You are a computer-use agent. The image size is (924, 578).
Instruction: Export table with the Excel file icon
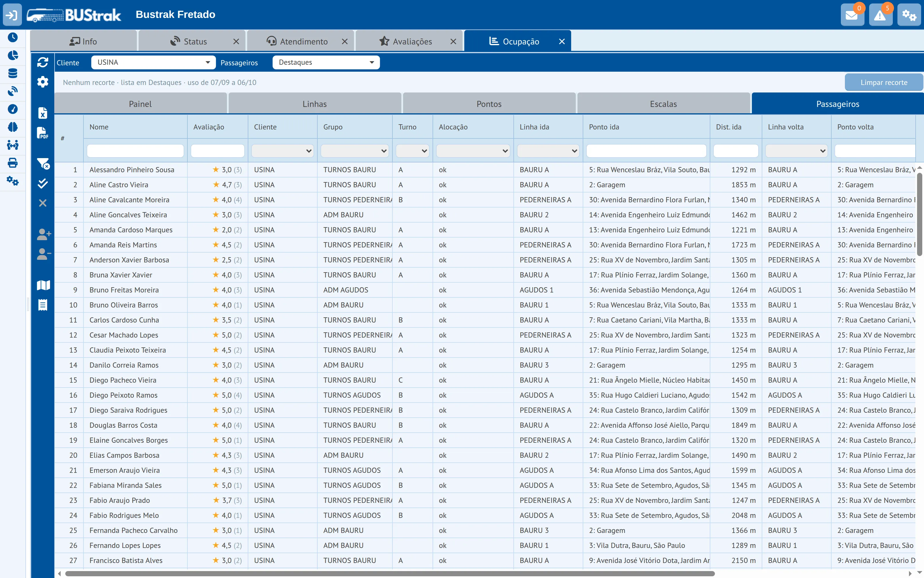click(43, 113)
